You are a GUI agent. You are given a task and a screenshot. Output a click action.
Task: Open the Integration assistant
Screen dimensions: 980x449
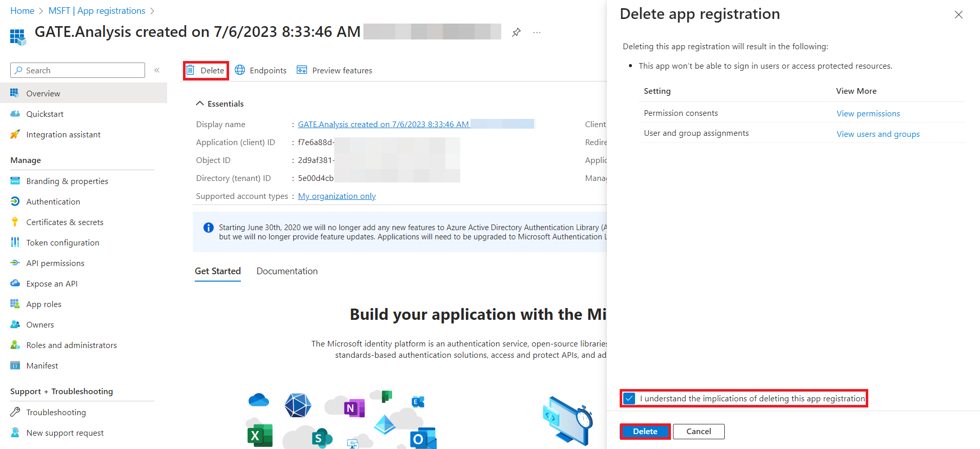coord(63,134)
